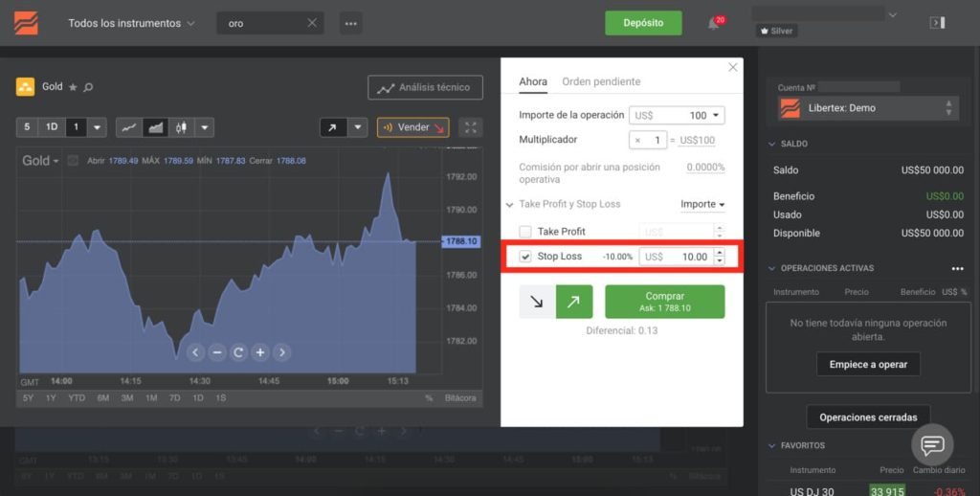Select the 1Y chart range
The width and height of the screenshot is (980, 496).
(51, 397)
